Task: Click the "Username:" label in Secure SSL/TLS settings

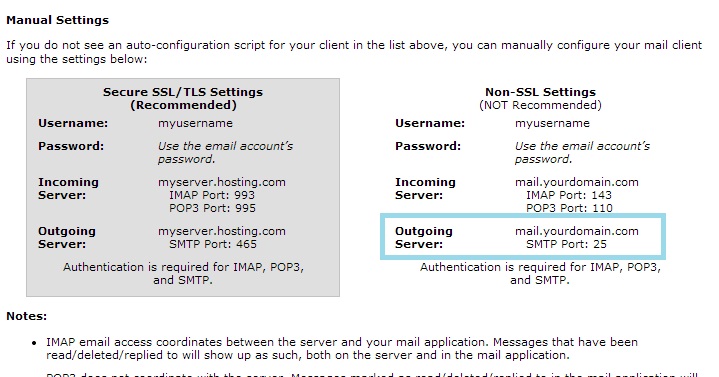Action: click(73, 123)
